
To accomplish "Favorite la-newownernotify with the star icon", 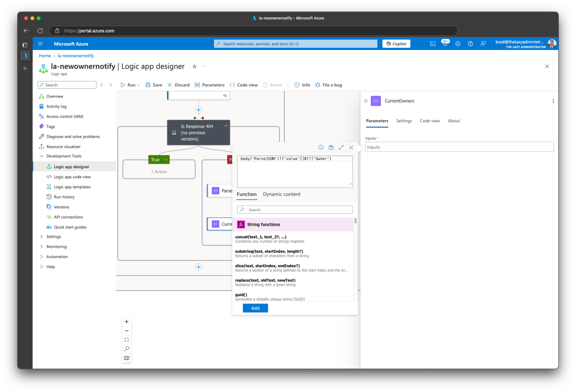I will (x=194, y=66).
